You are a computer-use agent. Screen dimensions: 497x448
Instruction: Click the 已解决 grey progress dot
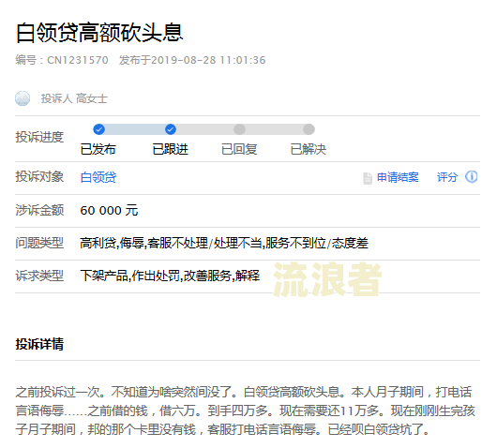[x=309, y=129]
